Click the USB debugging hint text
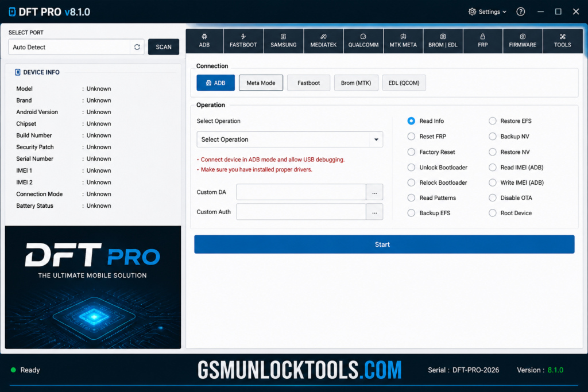Screen dimensions: 588x392 [271, 160]
